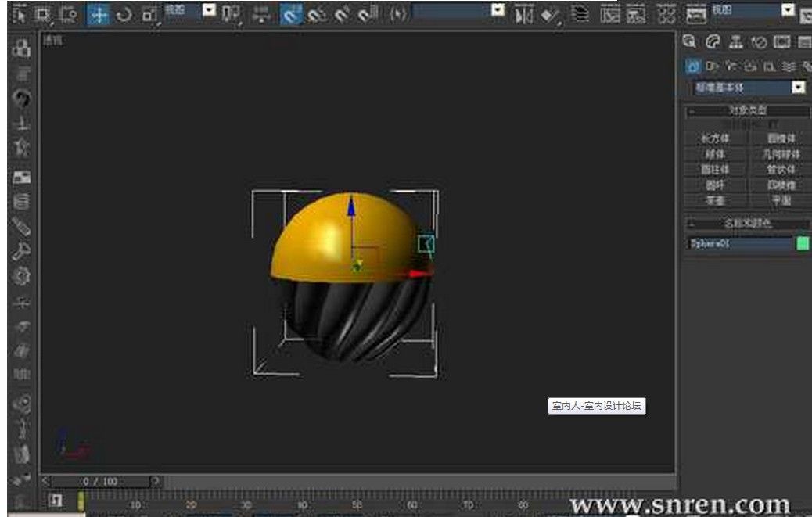Click the 几何球体 (GeoSphere) button

(x=781, y=154)
